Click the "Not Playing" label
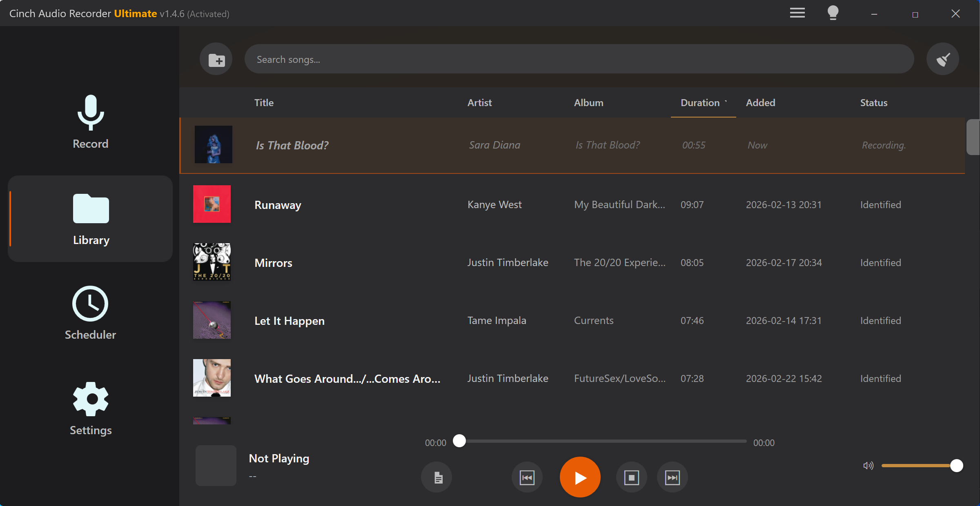 tap(279, 458)
